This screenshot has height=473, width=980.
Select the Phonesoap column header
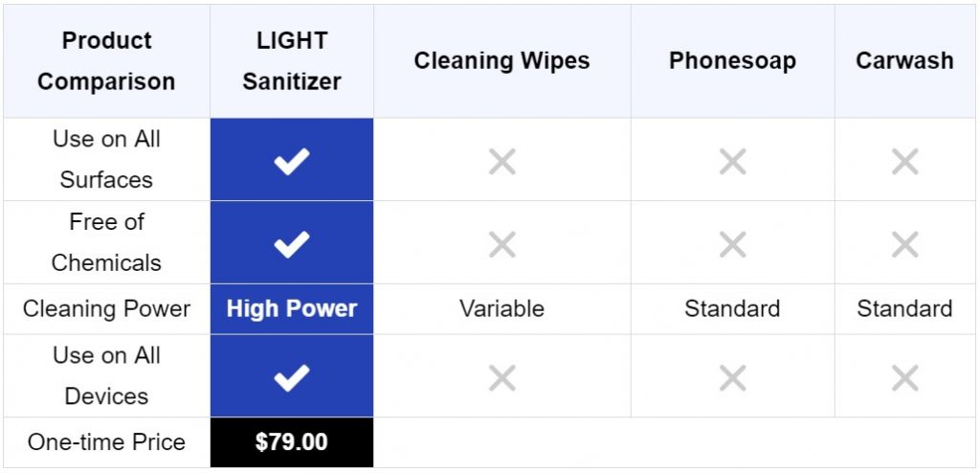(x=732, y=60)
